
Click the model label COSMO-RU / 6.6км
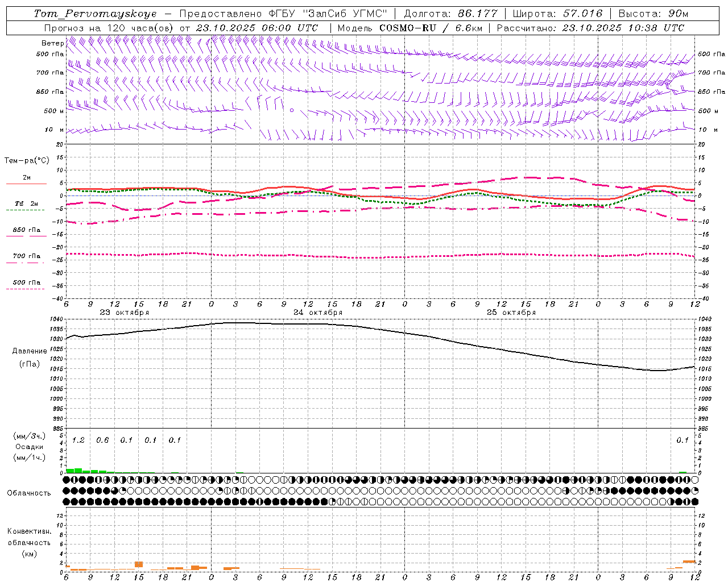[x=430, y=28]
